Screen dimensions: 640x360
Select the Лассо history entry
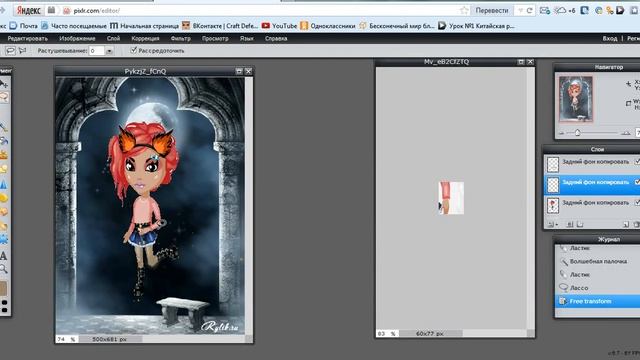tap(598, 288)
